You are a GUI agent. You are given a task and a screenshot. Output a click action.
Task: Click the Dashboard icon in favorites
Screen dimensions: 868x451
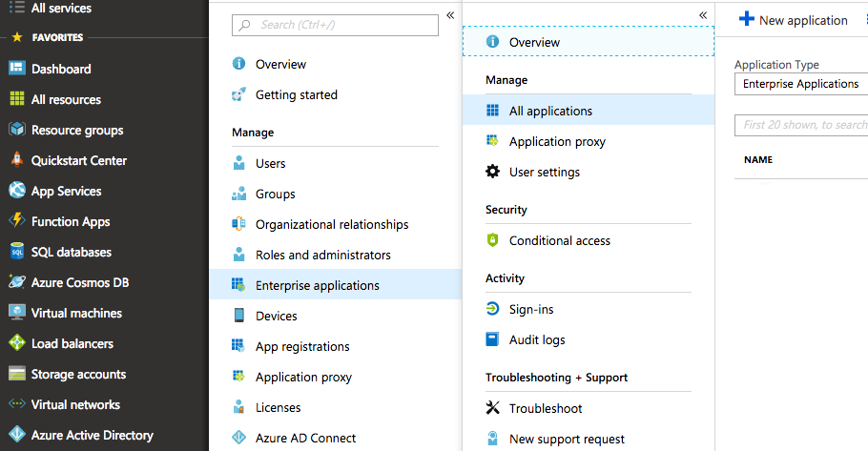(16, 69)
